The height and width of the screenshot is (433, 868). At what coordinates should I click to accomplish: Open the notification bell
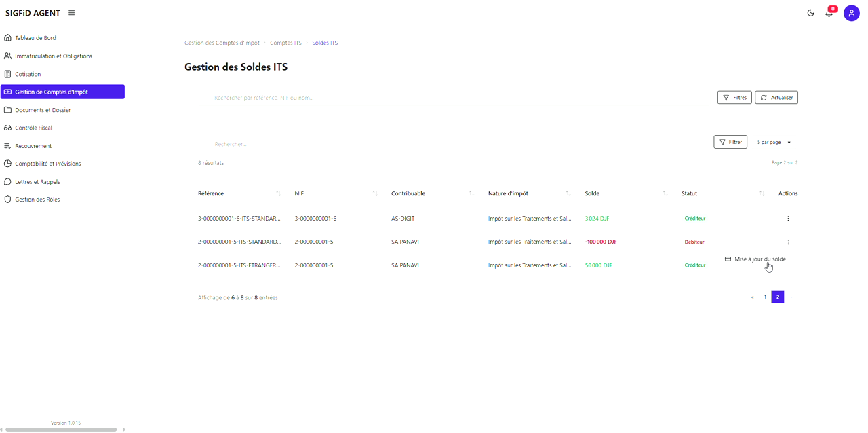click(x=829, y=13)
